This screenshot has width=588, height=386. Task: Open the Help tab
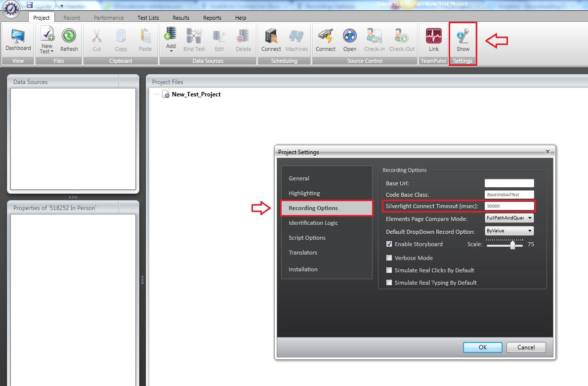241,18
